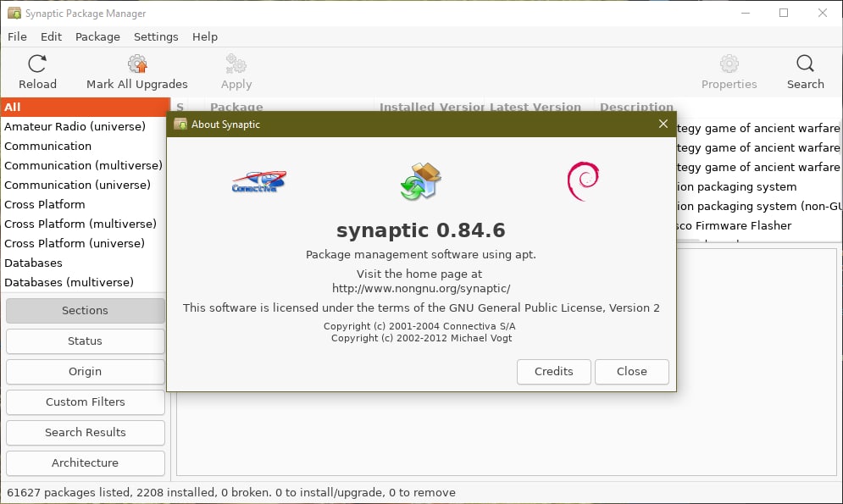843x504 pixels.
Task: Click the Synaptic icon in the About title bar
Action: click(180, 125)
